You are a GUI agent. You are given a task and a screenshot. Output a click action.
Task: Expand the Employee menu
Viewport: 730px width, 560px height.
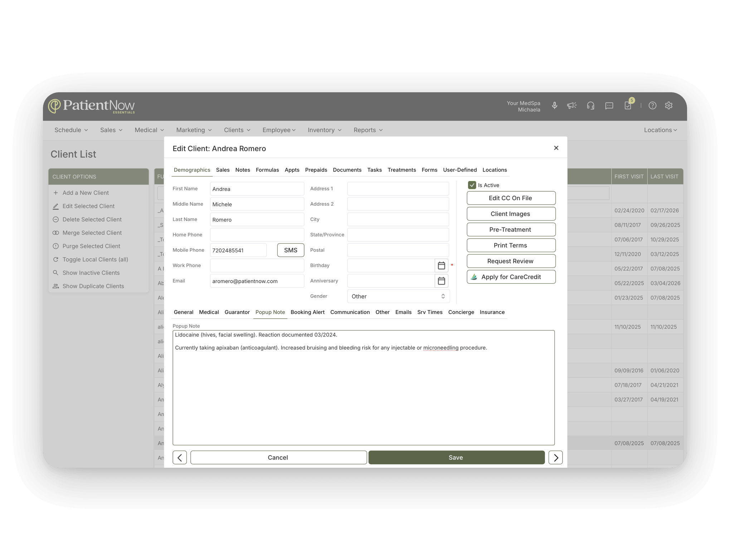point(279,130)
